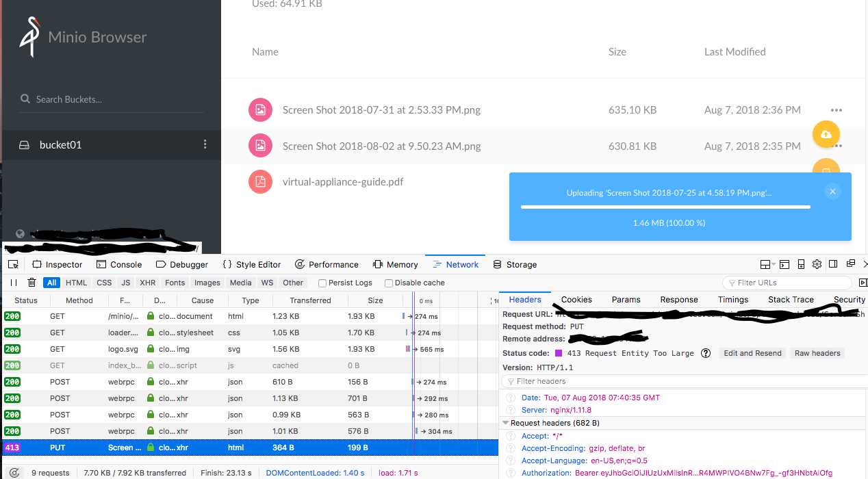This screenshot has height=479, width=868.
Task: Switch to the Storage tab
Action: coord(514,265)
